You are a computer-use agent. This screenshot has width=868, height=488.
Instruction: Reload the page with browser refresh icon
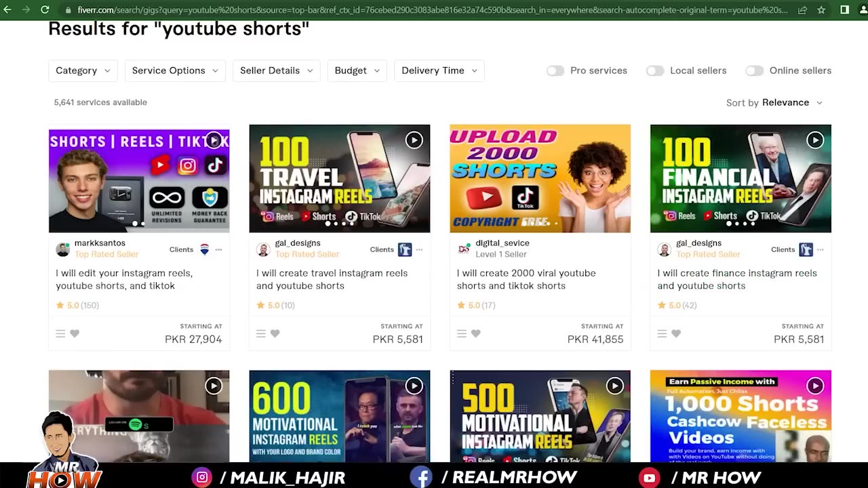point(45,9)
